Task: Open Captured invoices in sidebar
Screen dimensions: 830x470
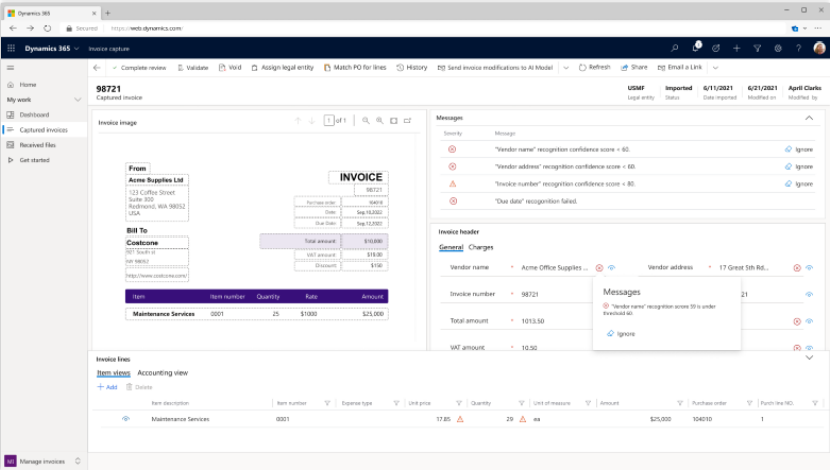Action: pos(43,130)
